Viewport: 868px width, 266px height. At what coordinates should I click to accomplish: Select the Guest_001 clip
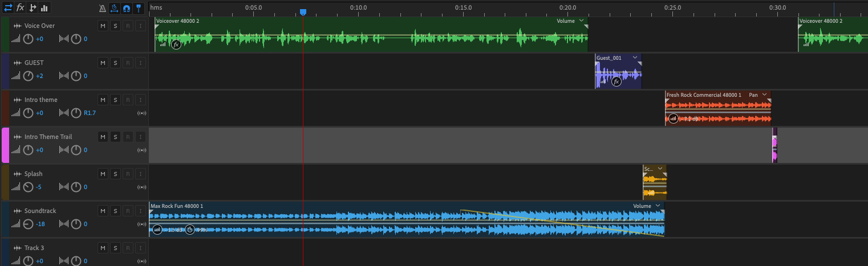pos(618,71)
